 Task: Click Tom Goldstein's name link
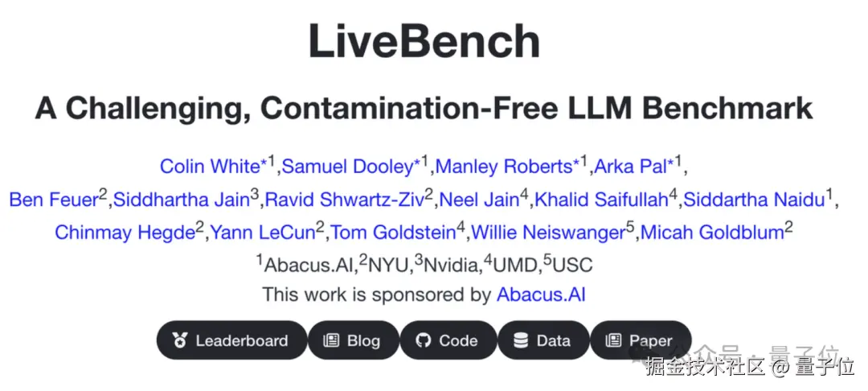coord(393,233)
